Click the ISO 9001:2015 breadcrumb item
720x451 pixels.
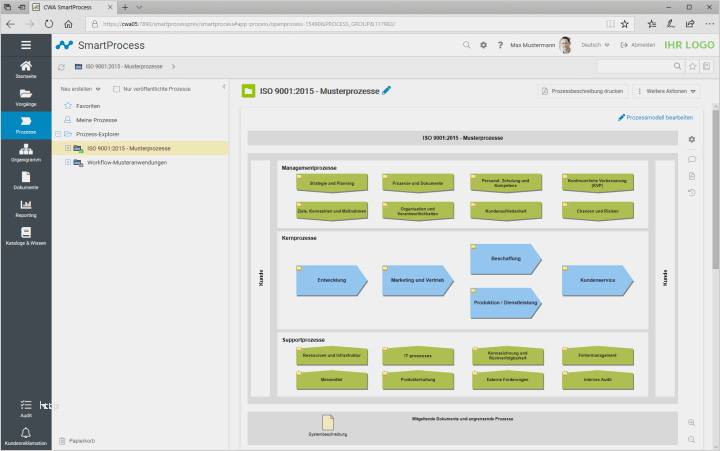(124, 67)
